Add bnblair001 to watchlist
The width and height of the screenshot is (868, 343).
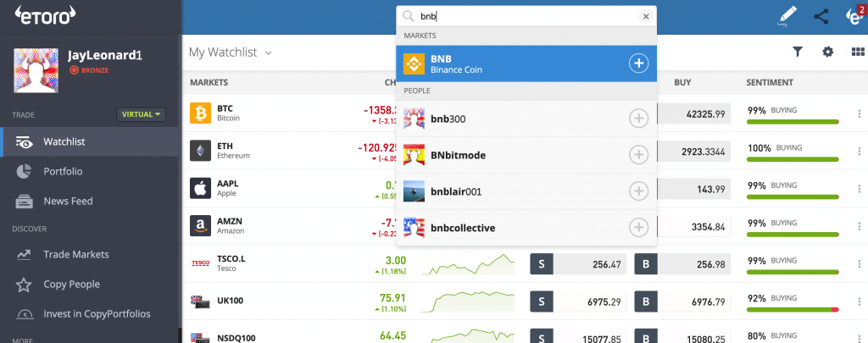click(638, 191)
